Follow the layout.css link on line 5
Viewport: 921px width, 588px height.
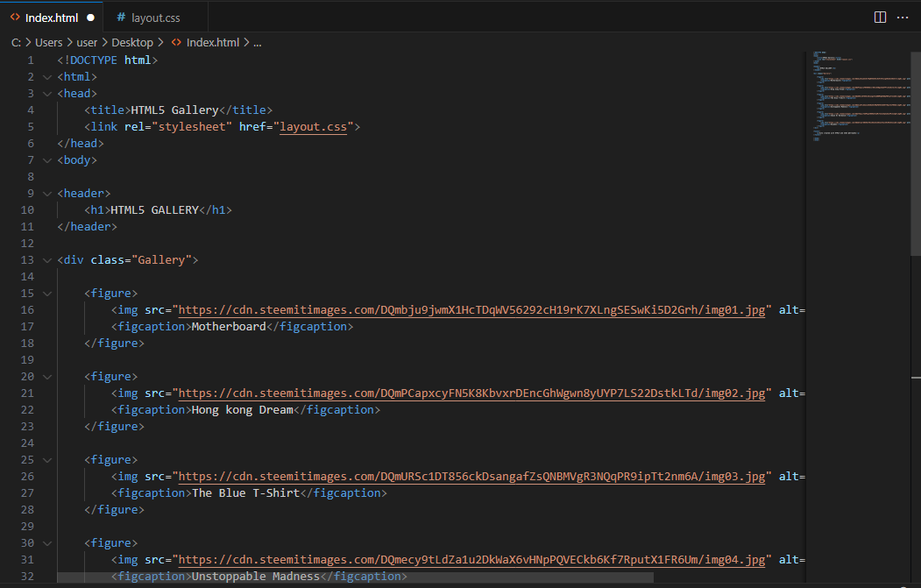pyautogui.click(x=313, y=127)
